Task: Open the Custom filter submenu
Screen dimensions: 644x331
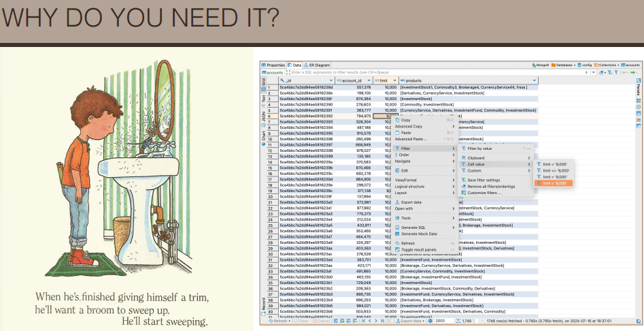Action: (496, 171)
